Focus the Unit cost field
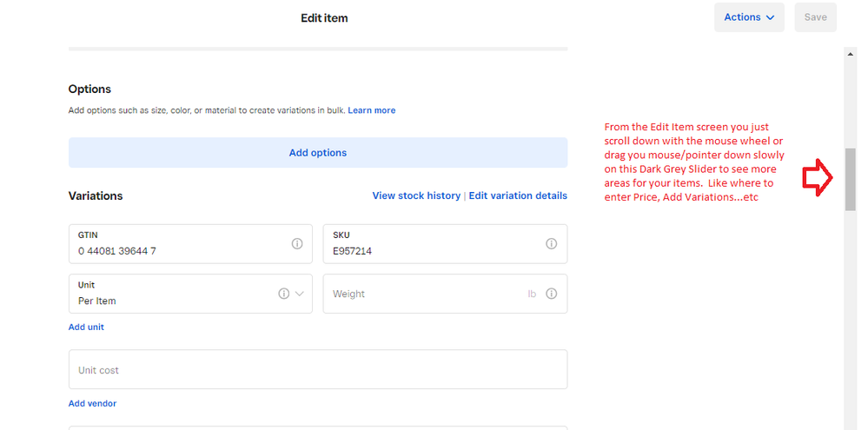The height and width of the screenshot is (430, 868). pos(318,370)
